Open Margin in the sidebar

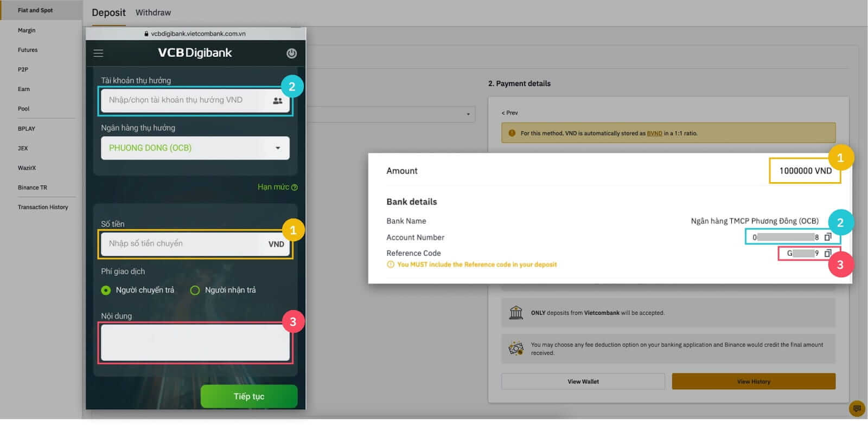[27, 30]
